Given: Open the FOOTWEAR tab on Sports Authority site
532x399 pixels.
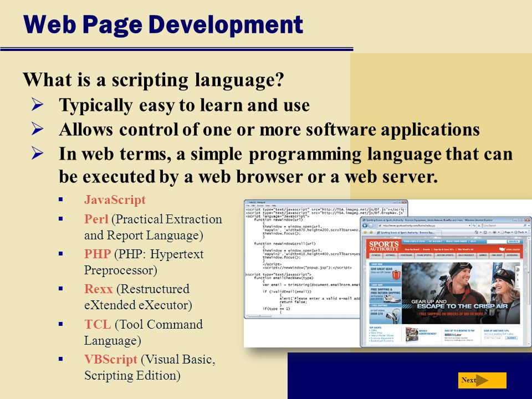Looking at the screenshot, I should point(406,255).
